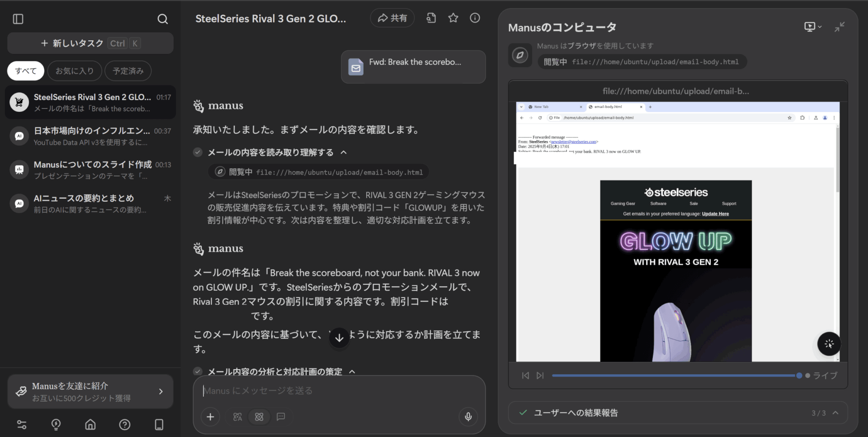
Task: Collapse the メールの内容を読み取り理解する step
Action: click(344, 153)
